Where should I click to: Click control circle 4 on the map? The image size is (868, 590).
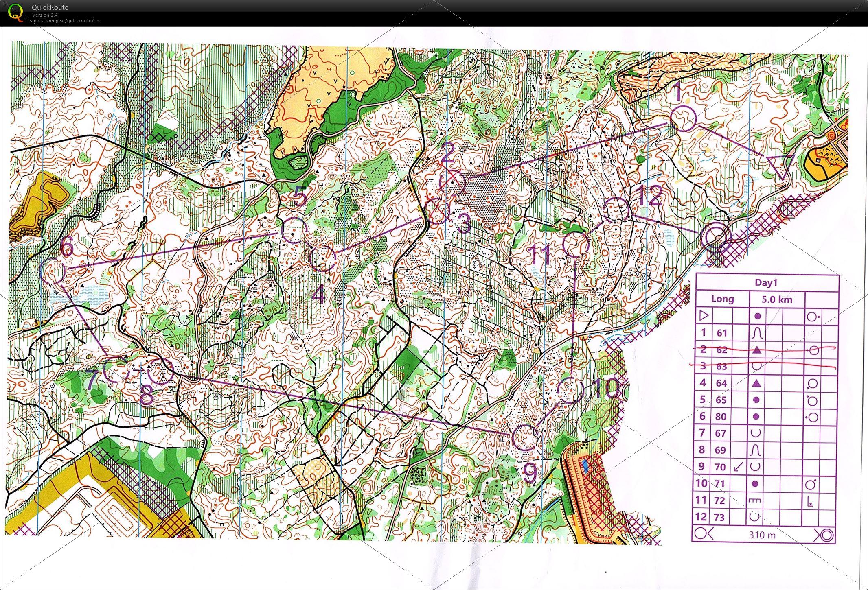(x=323, y=259)
